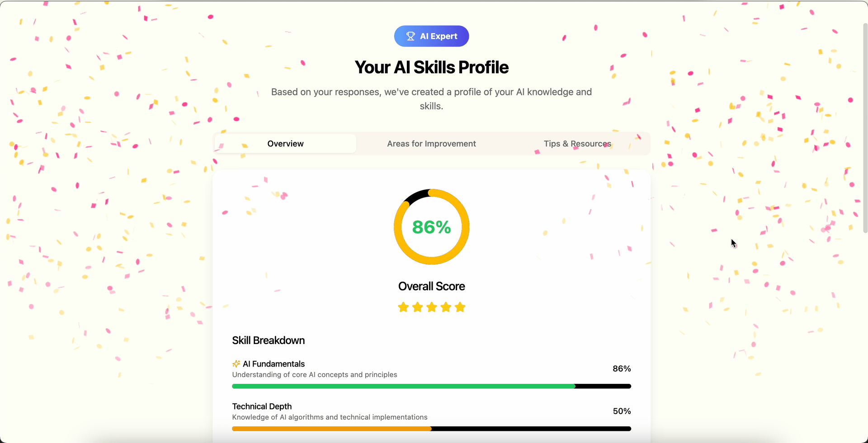Click the 50% Technical Depth value
Viewport: 868px width, 443px height.
(x=622, y=411)
